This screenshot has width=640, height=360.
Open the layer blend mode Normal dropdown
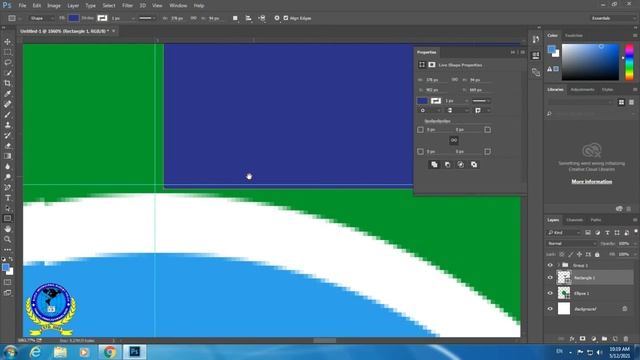point(571,243)
